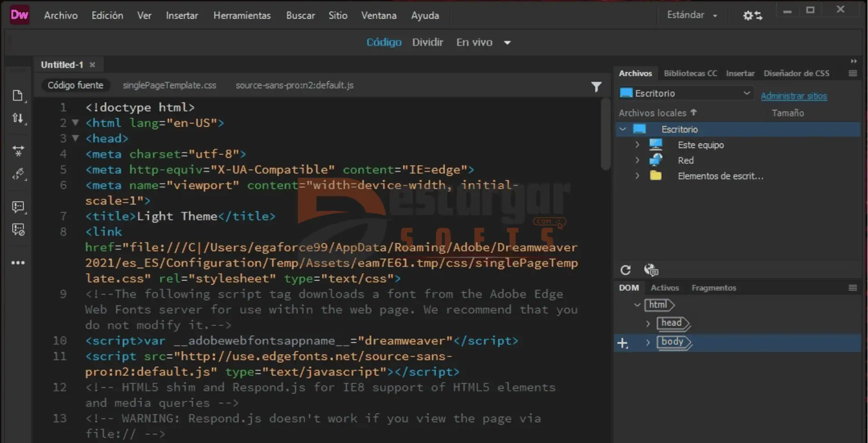Refresh the Files panel
The image size is (868, 443).
625,270
